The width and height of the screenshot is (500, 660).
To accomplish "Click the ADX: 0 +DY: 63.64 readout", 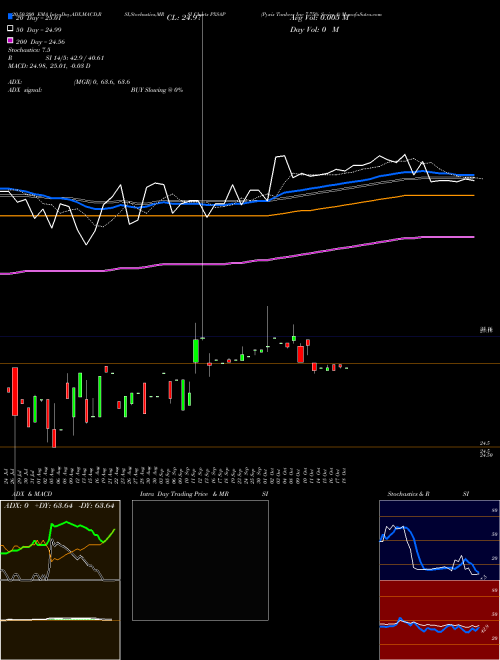I will pos(59,506).
